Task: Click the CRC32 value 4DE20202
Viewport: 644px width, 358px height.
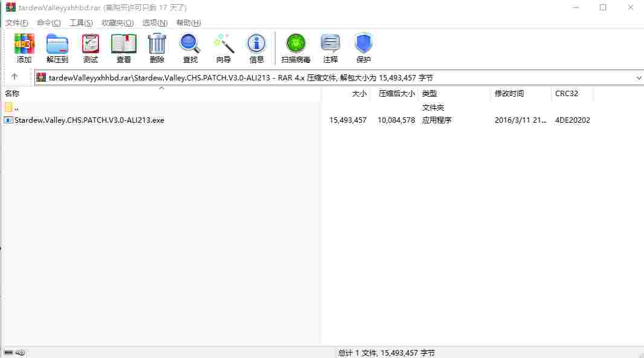Action: (573, 120)
